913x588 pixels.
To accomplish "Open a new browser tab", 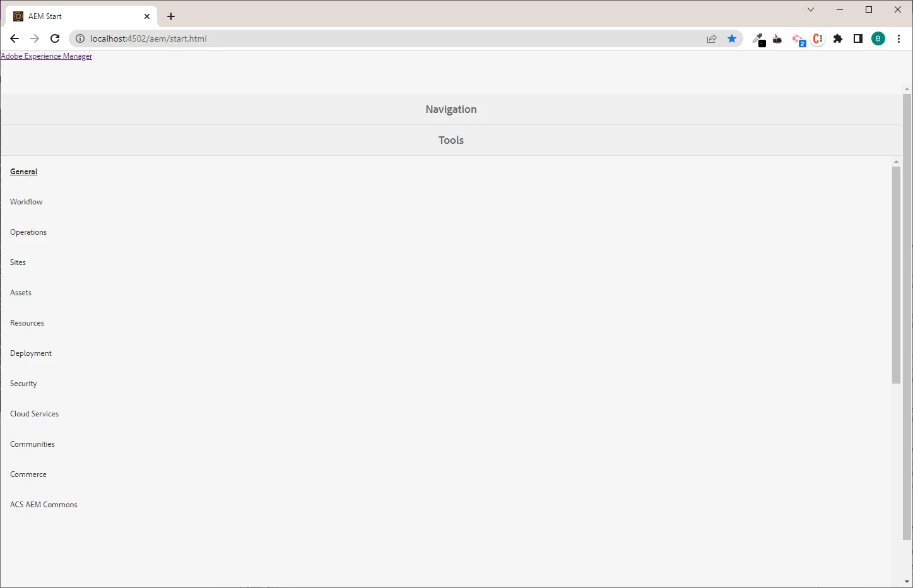I will 171,16.
